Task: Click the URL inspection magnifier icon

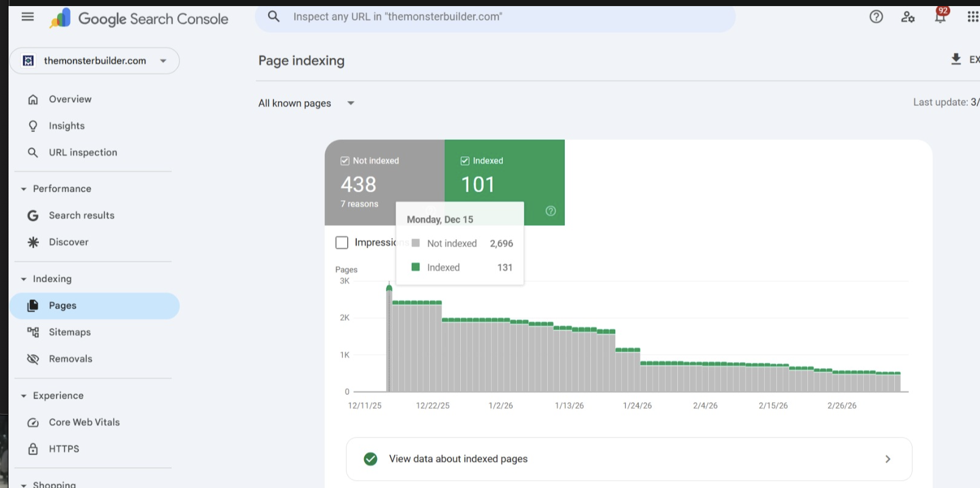Action: click(33, 153)
